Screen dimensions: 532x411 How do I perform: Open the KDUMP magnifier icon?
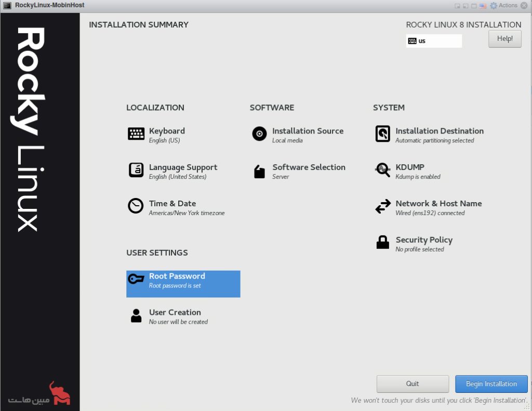(383, 170)
